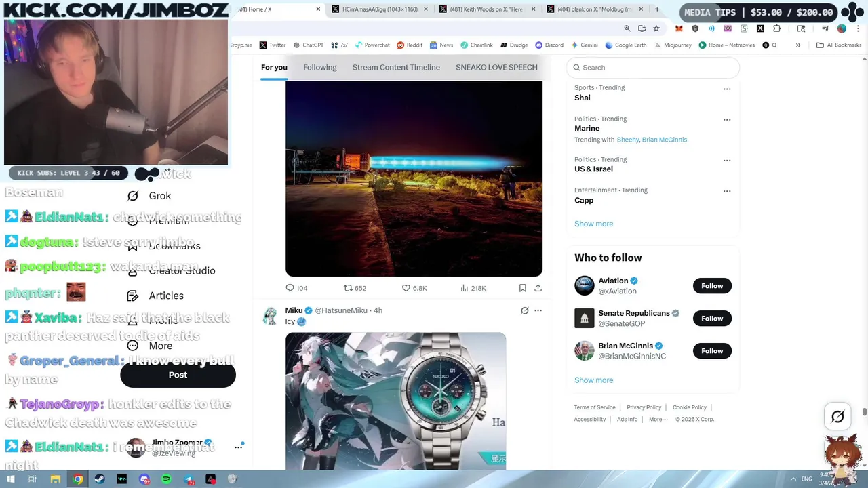Show more accounts to follow
The image size is (868, 488).
[593, 380]
